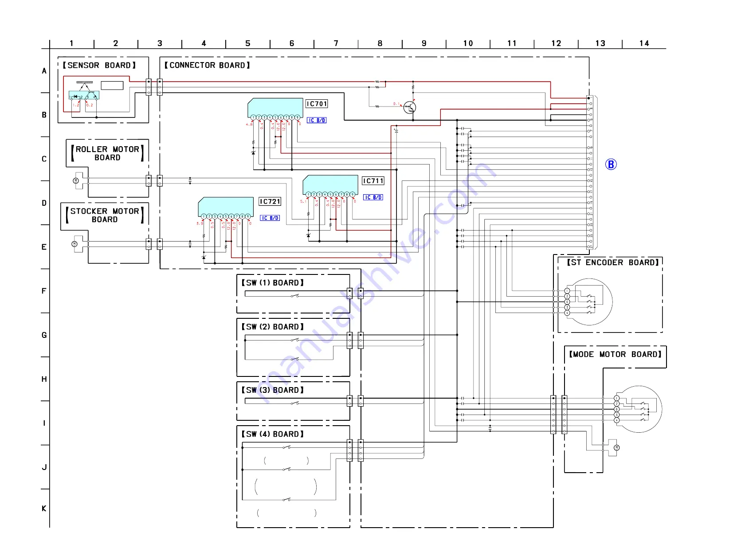The image size is (745, 560).
Task: Select the IC721 label
Action: (270, 201)
